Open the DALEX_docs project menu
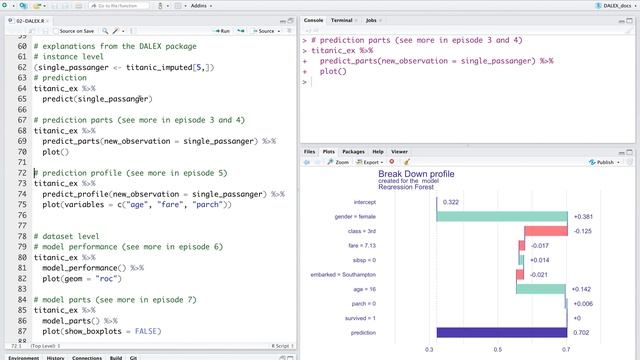Screen dimensions: 640x360 coord(616,6)
